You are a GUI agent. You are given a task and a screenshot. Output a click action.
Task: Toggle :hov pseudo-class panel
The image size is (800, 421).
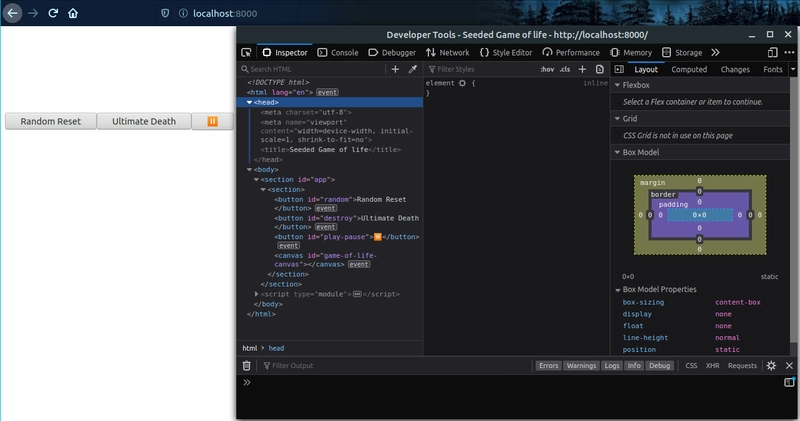point(546,69)
